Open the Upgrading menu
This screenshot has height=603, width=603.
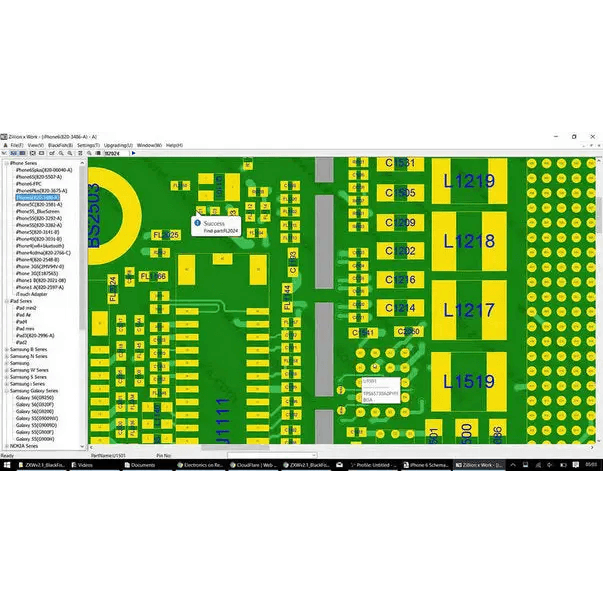(x=119, y=145)
